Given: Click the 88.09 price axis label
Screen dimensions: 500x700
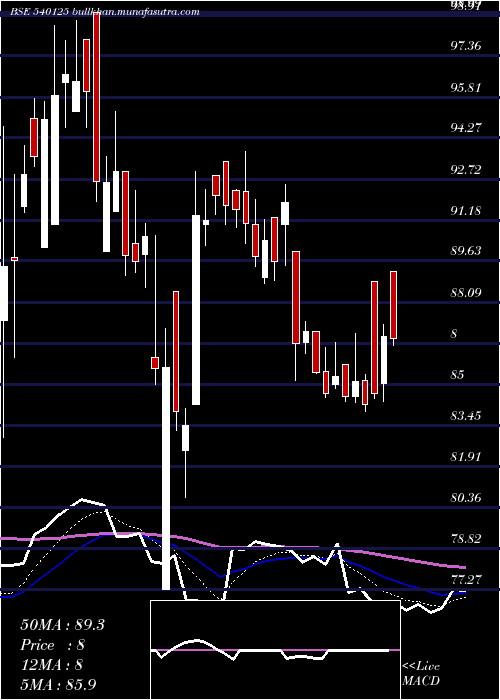Looking at the screenshot, I should (466, 293).
